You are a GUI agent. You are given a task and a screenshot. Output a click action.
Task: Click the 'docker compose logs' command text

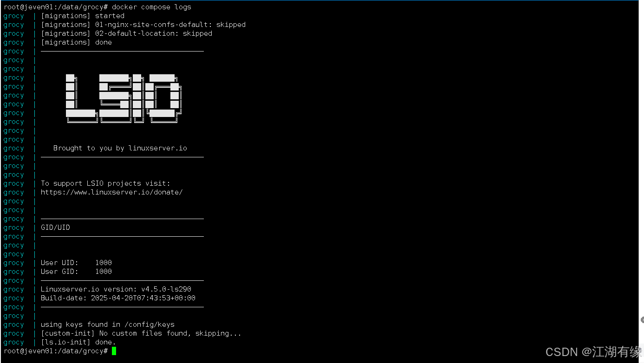[151, 7]
